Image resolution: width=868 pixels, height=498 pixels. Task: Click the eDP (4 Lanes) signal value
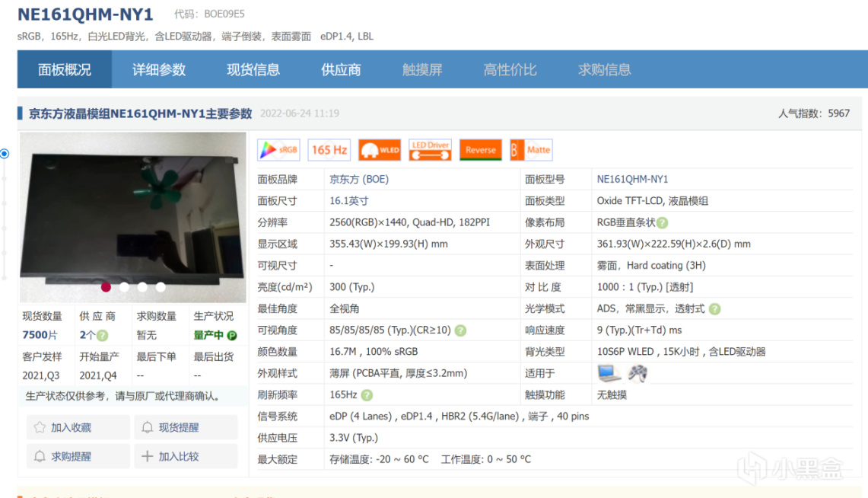(459, 417)
